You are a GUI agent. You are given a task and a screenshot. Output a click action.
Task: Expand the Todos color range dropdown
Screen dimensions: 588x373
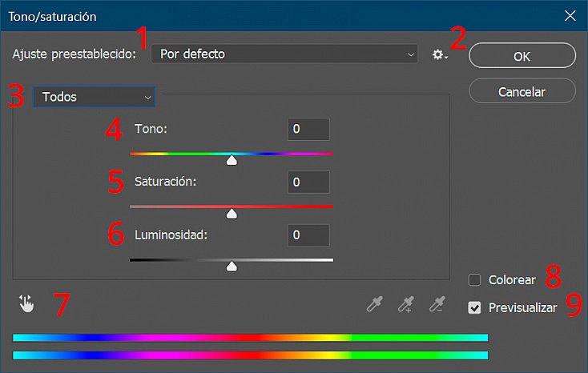pyautogui.click(x=94, y=97)
